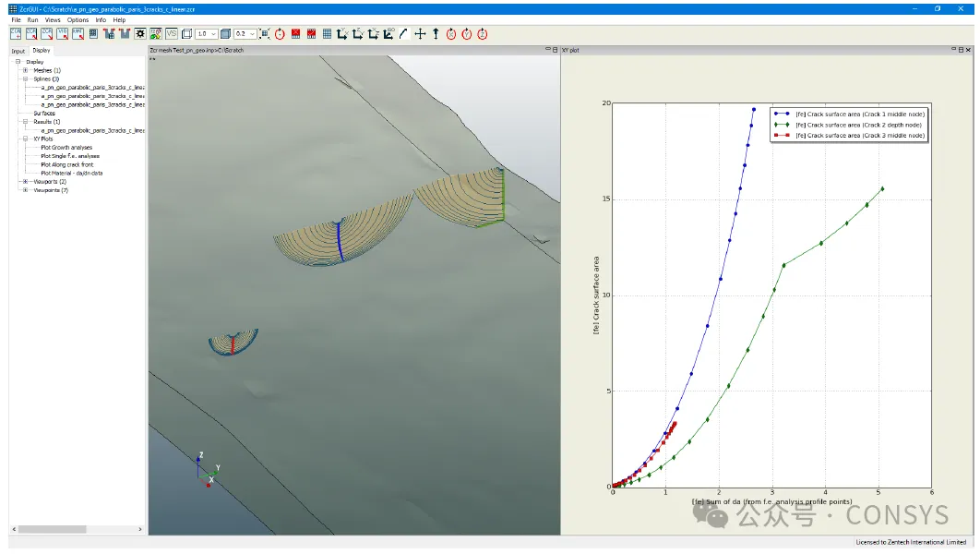This screenshot has width=980, height=554.
Task: Click the VIS file toolbar icon
Action: point(63,34)
